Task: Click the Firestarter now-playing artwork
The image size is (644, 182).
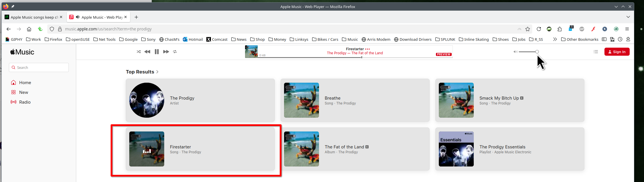Action: coord(147,149)
